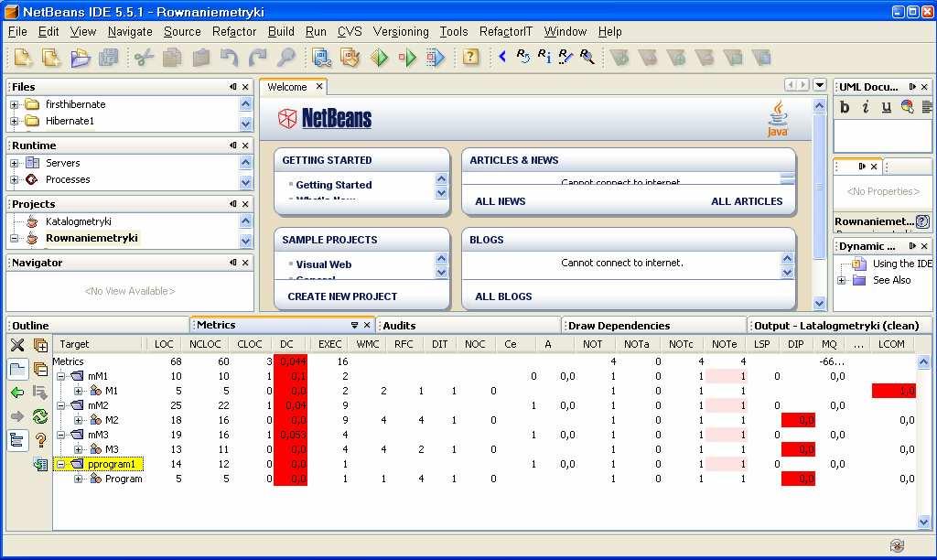Click the Build Main Project toolbar icon
937x560 pixels.
[x=321, y=58]
